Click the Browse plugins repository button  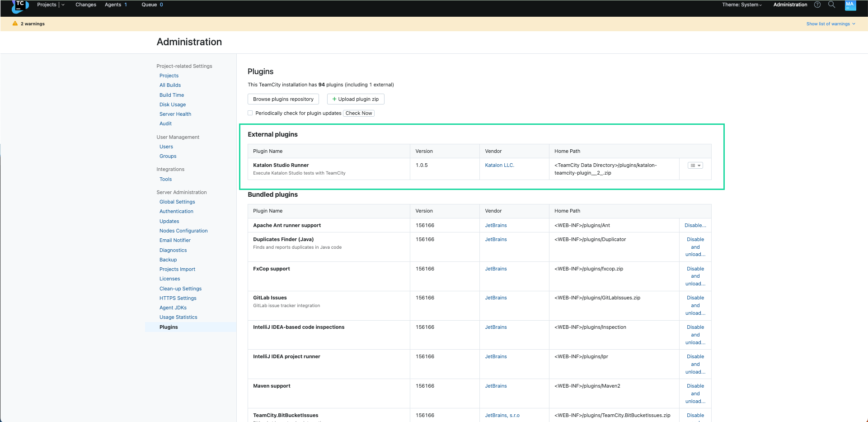tap(283, 99)
